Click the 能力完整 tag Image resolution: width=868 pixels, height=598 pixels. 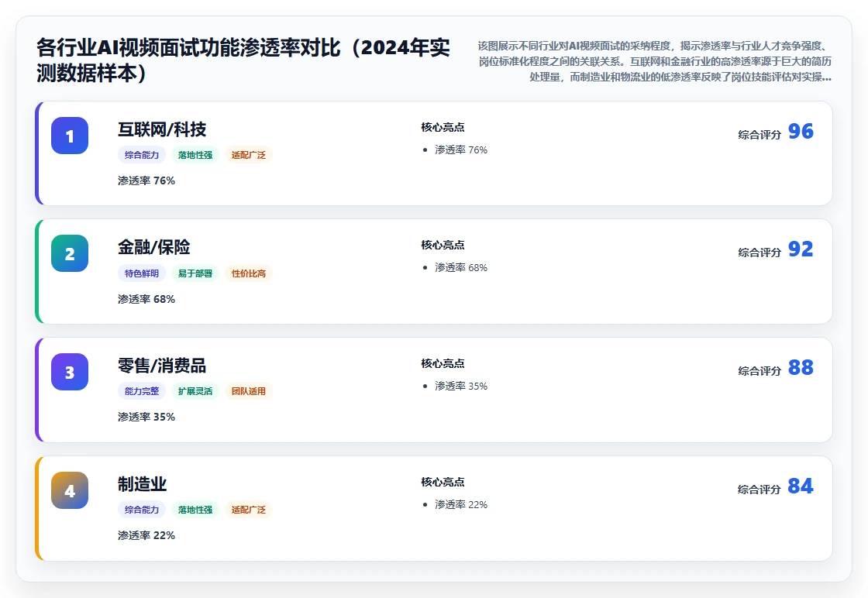click(x=142, y=391)
